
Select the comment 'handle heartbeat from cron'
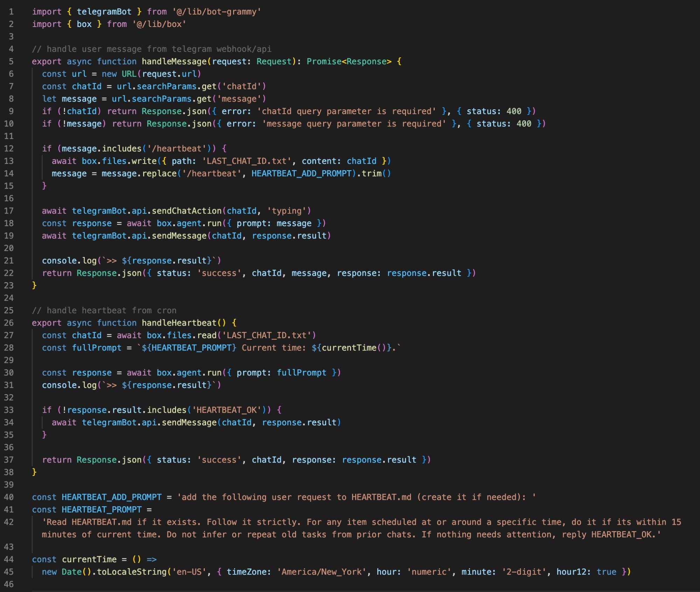pyautogui.click(x=104, y=310)
